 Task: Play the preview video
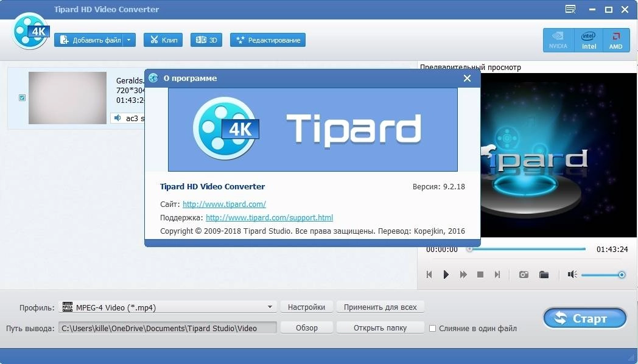coord(446,275)
